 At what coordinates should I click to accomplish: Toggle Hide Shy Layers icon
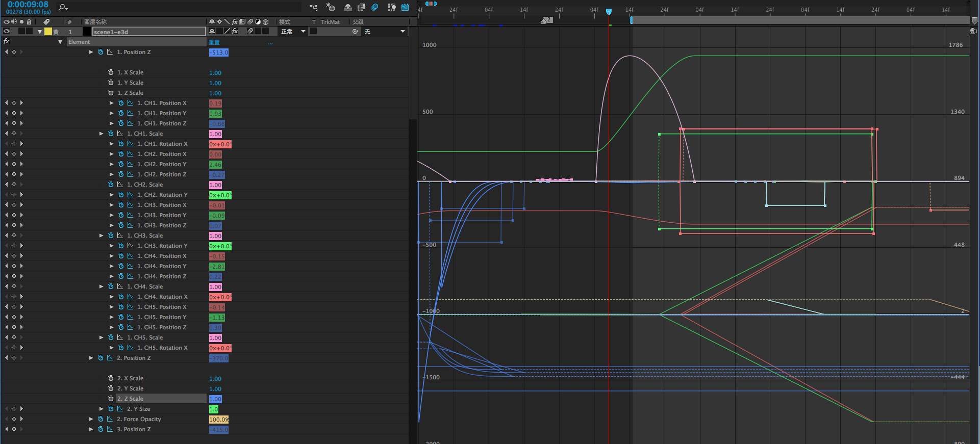pyautogui.click(x=348, y=7)
